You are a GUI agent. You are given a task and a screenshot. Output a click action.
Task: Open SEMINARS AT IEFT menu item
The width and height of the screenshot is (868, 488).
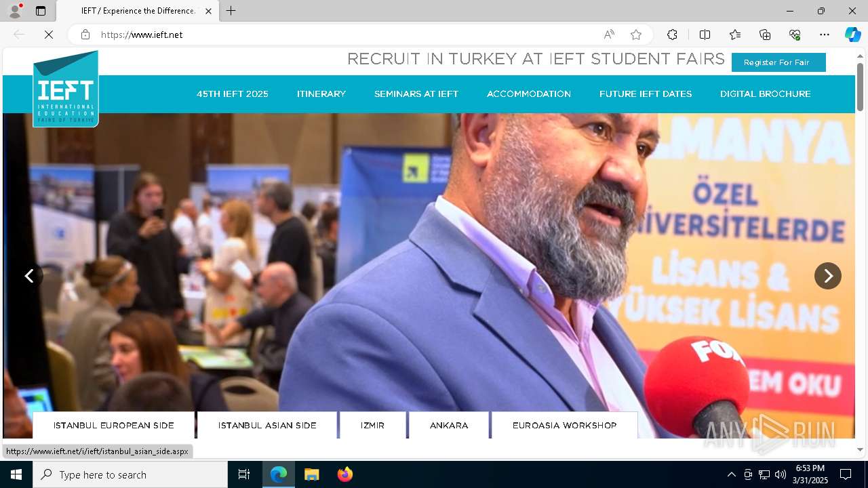tap(416, 94)
